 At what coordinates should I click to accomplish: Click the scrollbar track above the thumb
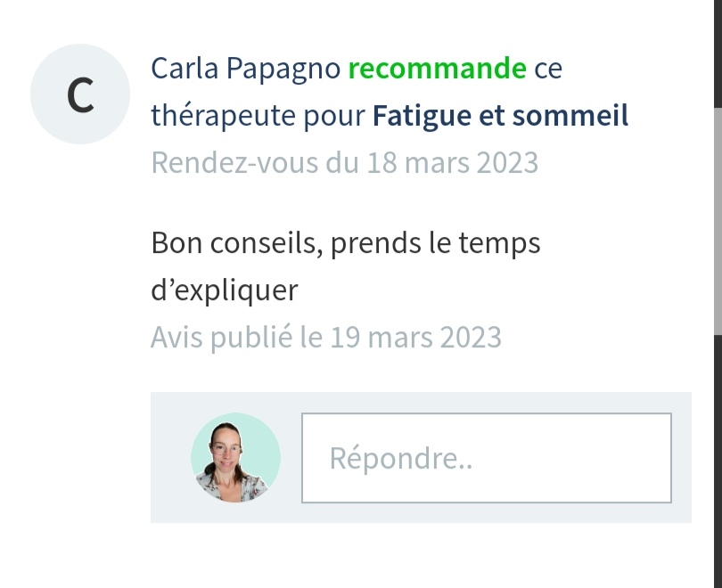point(718,53)
